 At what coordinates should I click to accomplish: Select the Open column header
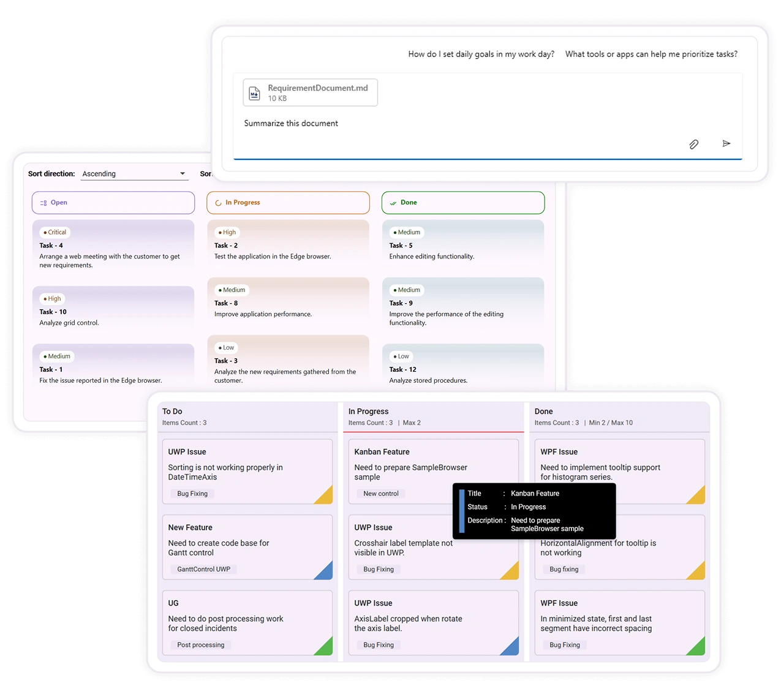pos(113,203)
